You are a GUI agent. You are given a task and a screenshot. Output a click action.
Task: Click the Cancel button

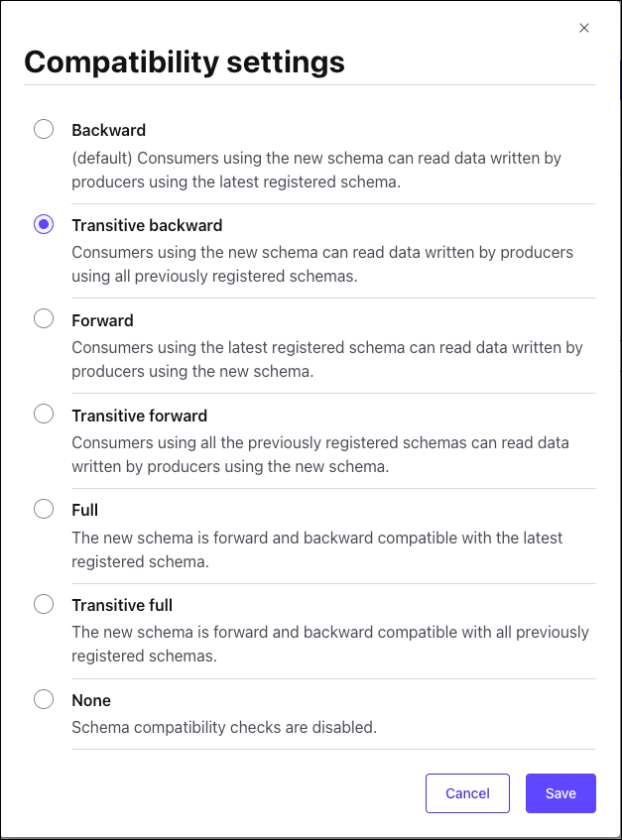(467, 793)
